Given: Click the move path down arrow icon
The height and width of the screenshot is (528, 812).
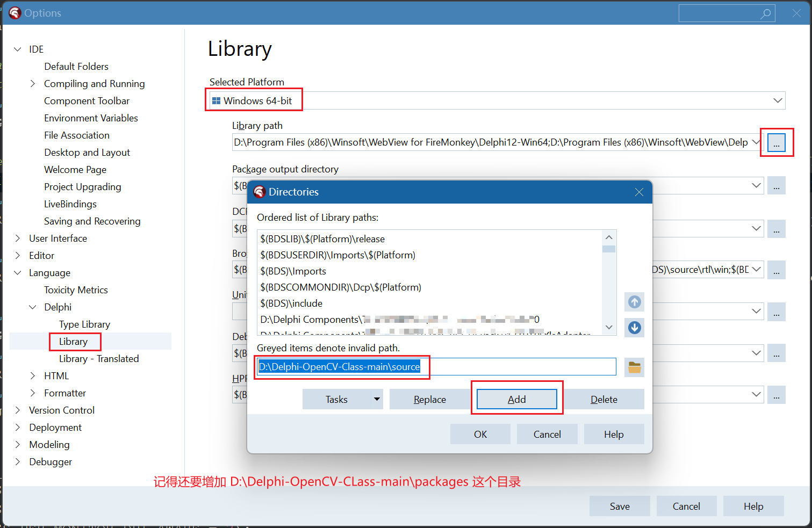Looking at the screenshot, I should (635, 328).
